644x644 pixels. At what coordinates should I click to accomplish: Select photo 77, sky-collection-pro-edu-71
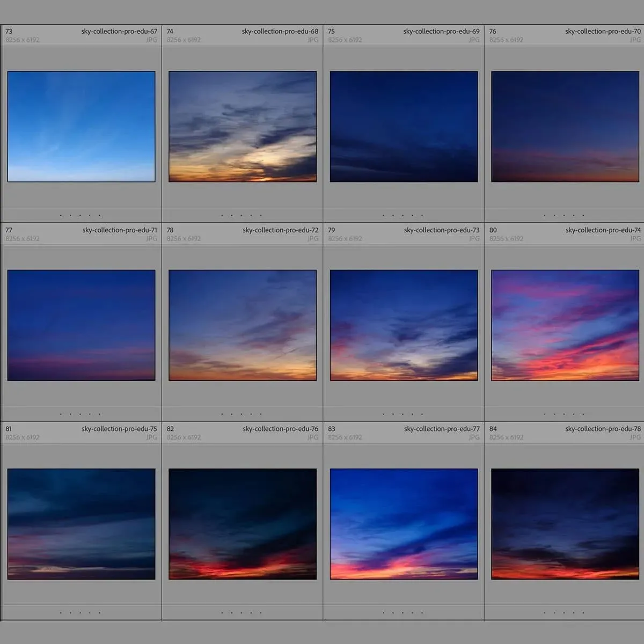tap(81, 325)
